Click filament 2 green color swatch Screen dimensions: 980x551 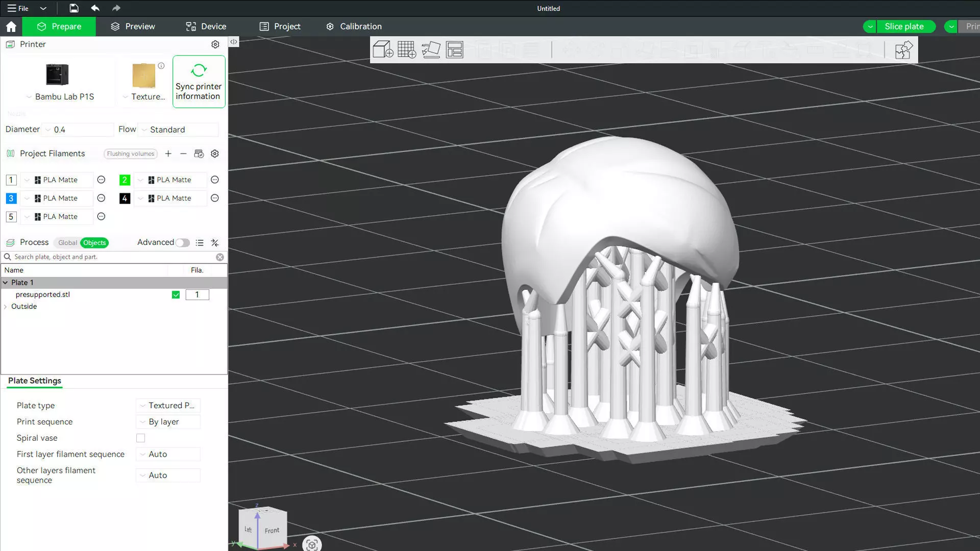coord(125,180)
